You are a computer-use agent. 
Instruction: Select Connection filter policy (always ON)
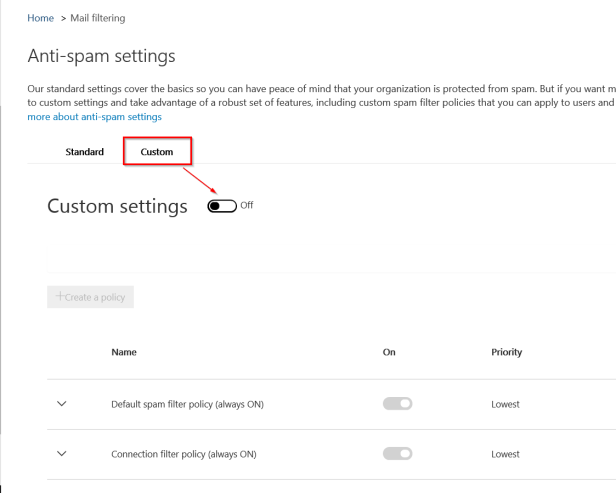pyautogui.click(x=184, y=454)
